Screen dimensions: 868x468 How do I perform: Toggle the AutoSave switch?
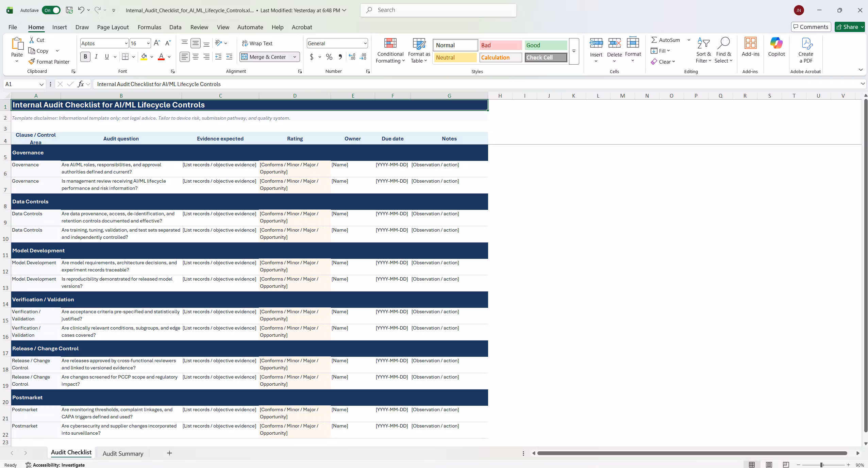coord(51,10)
